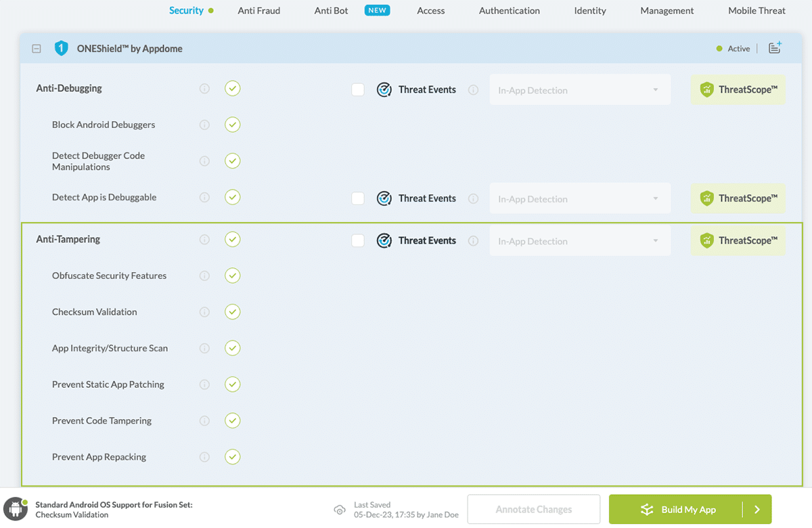The height and width of the screenshot is (528, 812).
Task: Open the Mobile Threat tab
Action: coord(757,11)
